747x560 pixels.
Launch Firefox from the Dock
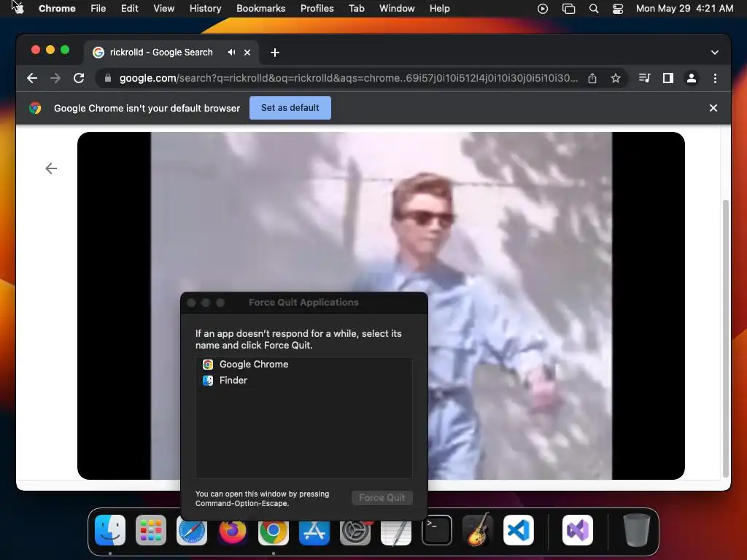[233, 530]
